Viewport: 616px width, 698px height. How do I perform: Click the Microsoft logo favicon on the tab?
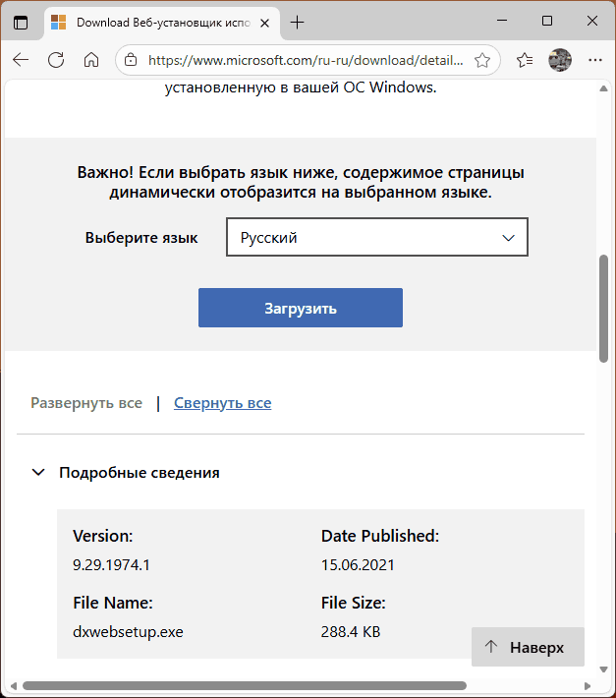(x=58, y=23)
